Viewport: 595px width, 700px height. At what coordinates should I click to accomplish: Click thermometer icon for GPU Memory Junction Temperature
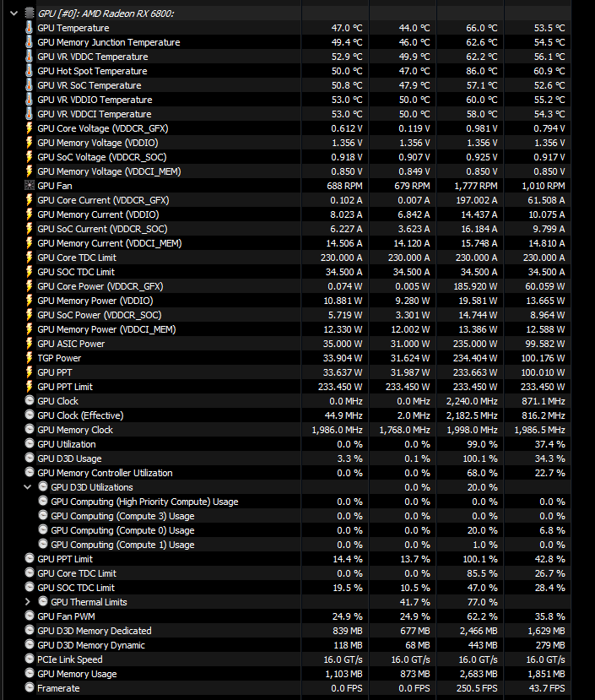coord(29,42)
